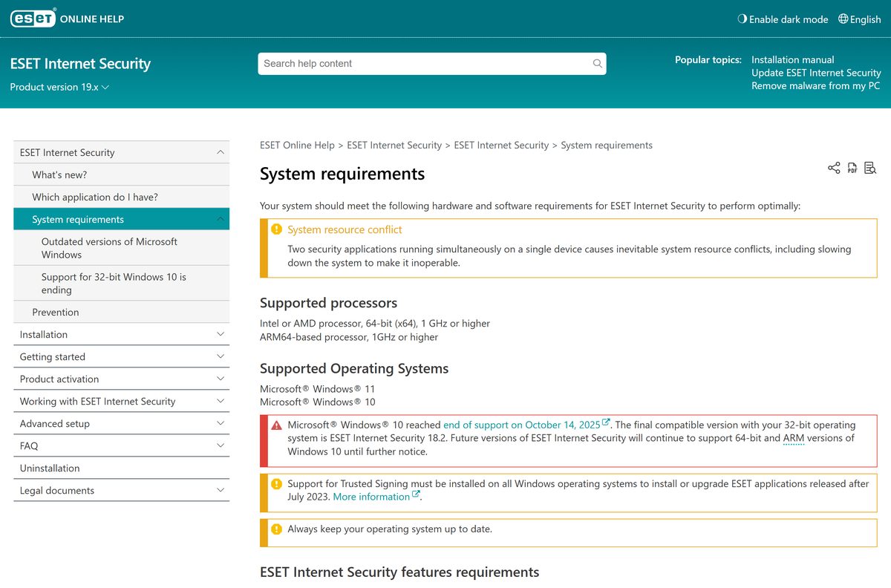Click the half-moon dark mode icon
This screenshot has width=891, height=588.
742,19
